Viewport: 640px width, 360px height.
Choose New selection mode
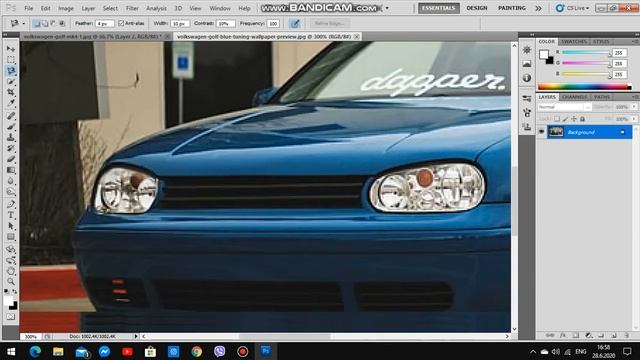click(x=36, y=24)
